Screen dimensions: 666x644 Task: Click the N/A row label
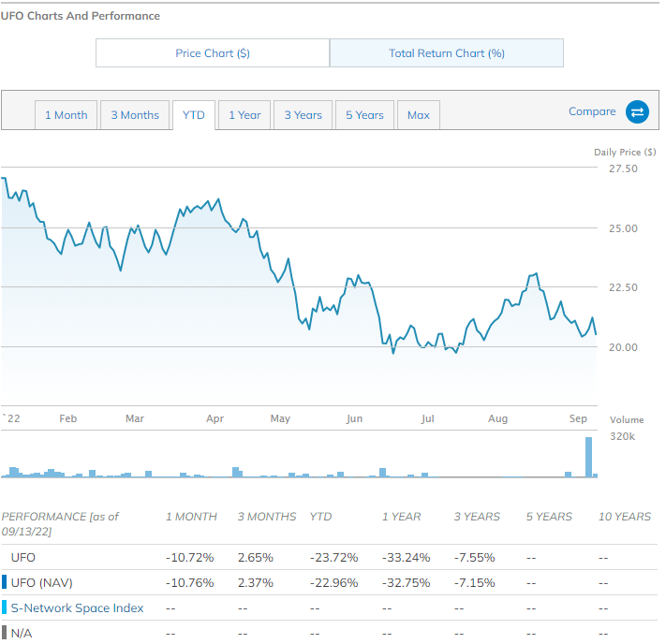[x=22, y=633]
